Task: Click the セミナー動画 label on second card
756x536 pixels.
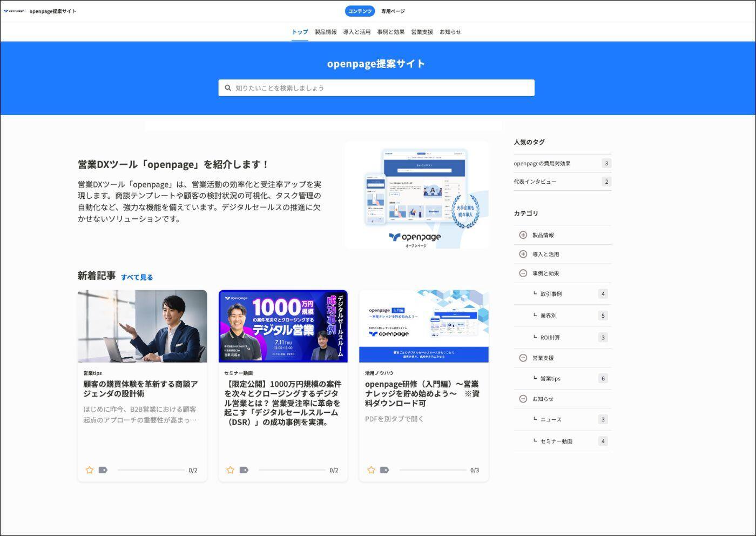Action: pos(238,373)
